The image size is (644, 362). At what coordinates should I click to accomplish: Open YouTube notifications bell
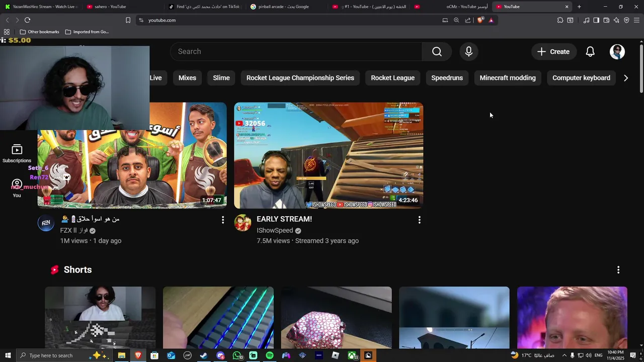pos(590,52)
